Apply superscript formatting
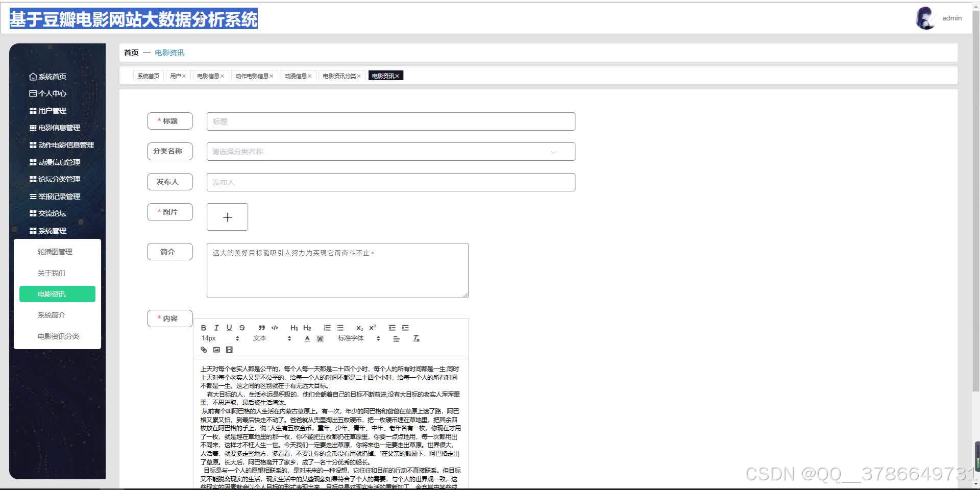 pyautogui.click(x=373, y=328)
